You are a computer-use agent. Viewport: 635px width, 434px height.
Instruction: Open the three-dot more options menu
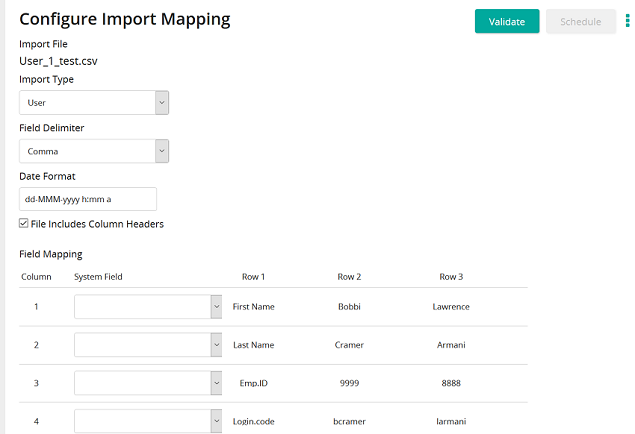coord(627,21)
